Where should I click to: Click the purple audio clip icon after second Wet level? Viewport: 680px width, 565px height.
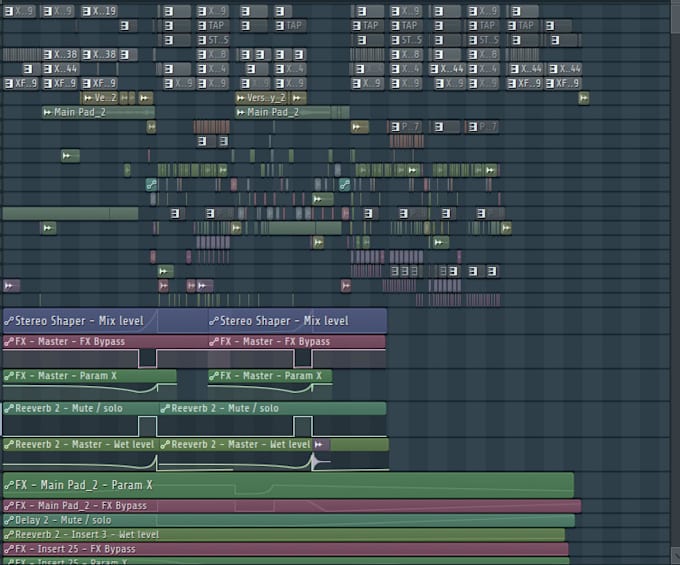[320, 444]
